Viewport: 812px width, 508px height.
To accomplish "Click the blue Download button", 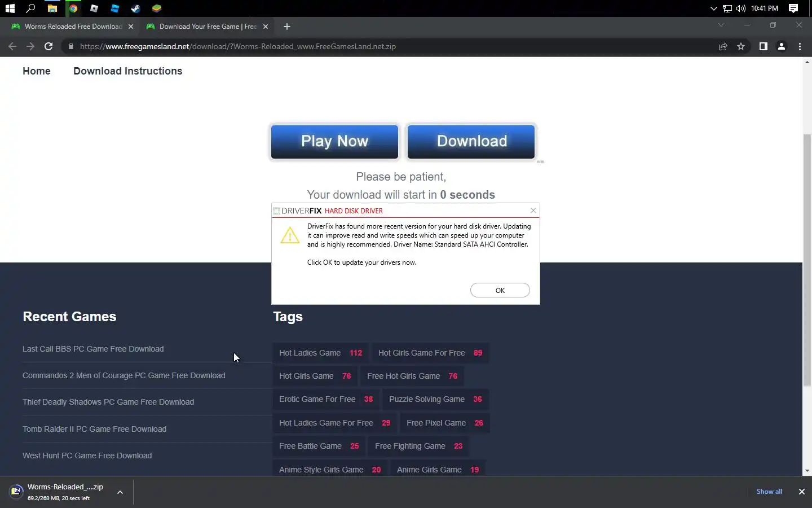I will pyautogui.click(x=471, y=142).
